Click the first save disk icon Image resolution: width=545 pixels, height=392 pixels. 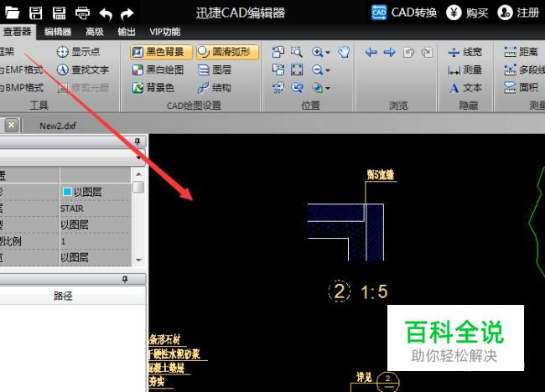click(x=35, y=13)
